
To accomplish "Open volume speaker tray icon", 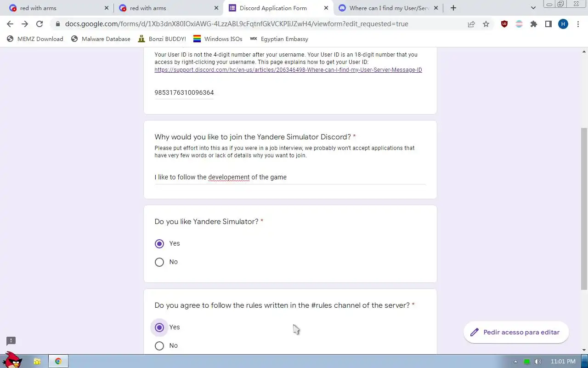I will pyautogui.click(x=538, y=362).
